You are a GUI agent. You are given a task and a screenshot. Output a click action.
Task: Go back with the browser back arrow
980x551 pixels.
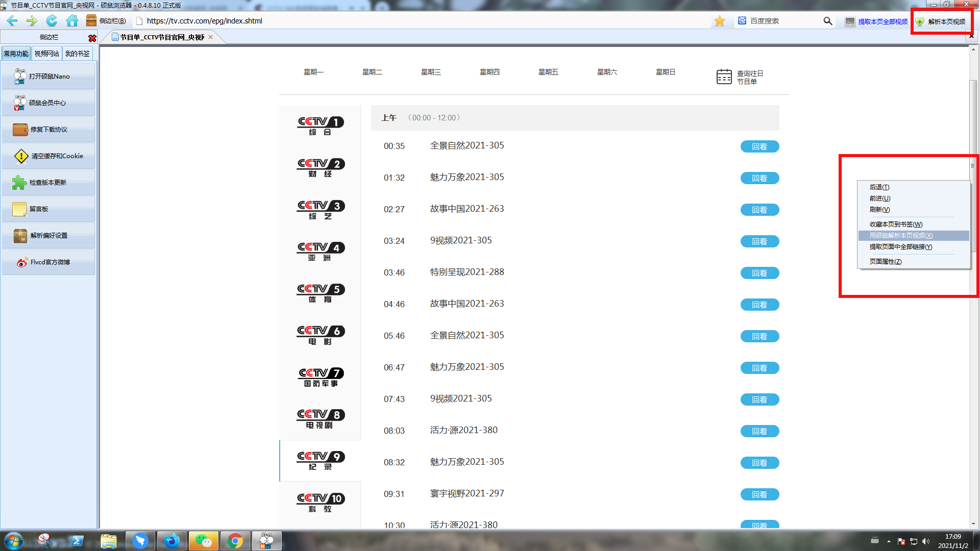point(12,21)
